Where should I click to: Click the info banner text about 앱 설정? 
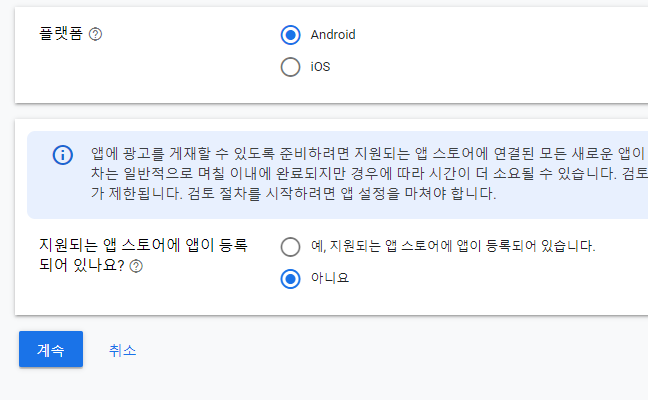293,193
